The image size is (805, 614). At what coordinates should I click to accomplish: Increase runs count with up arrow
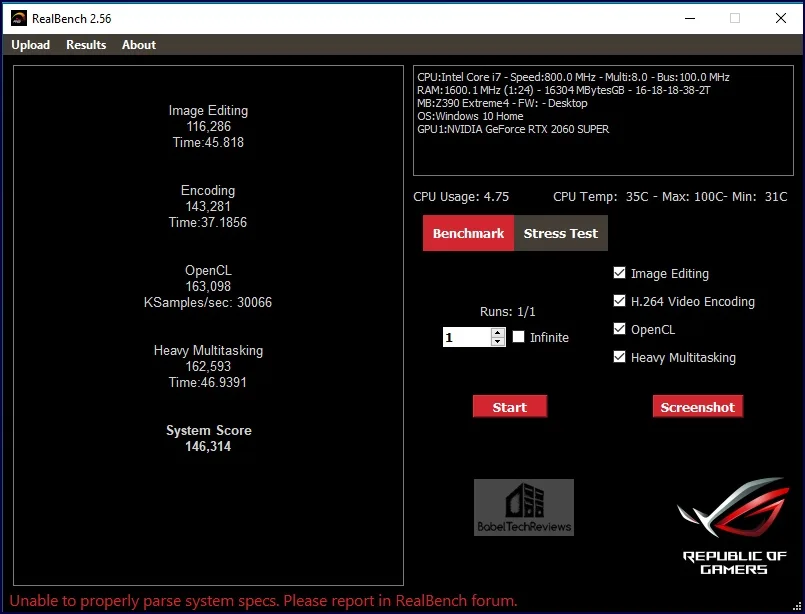pos(497,333)
